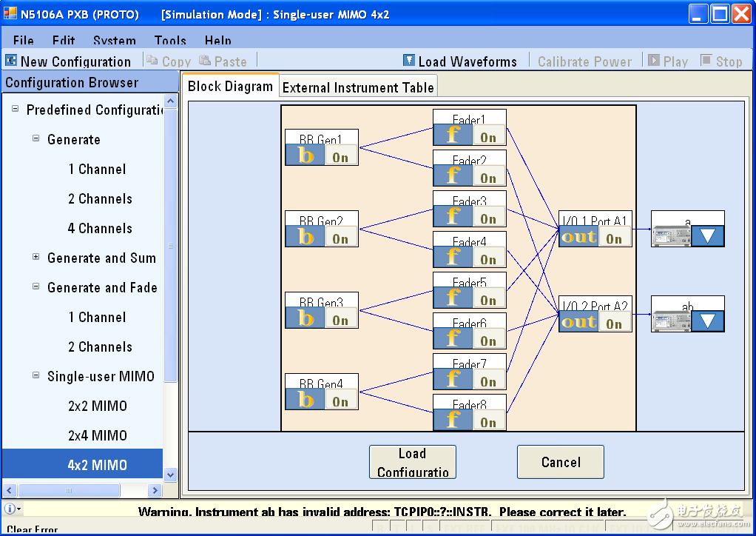Select the Fader1 'f' block icon
Image resolution: width=756 pixels, height=536 pixels.
click(x=453, y=135)
